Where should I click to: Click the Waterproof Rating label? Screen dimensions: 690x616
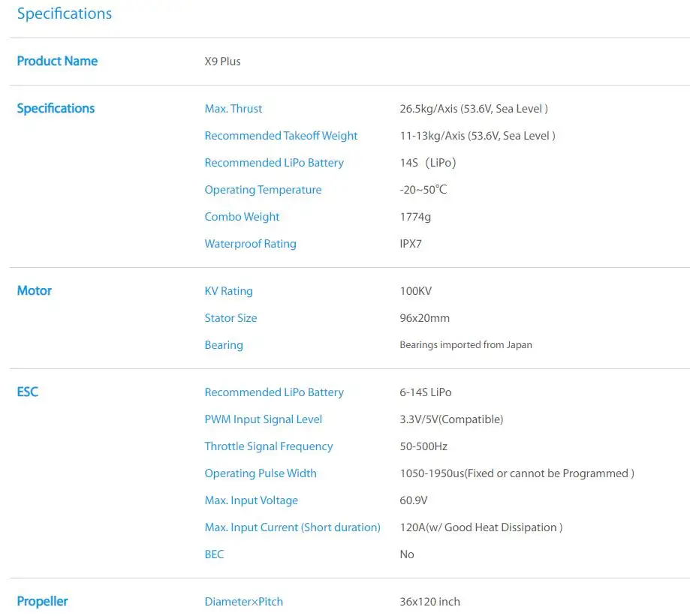[x=250, y=244]
